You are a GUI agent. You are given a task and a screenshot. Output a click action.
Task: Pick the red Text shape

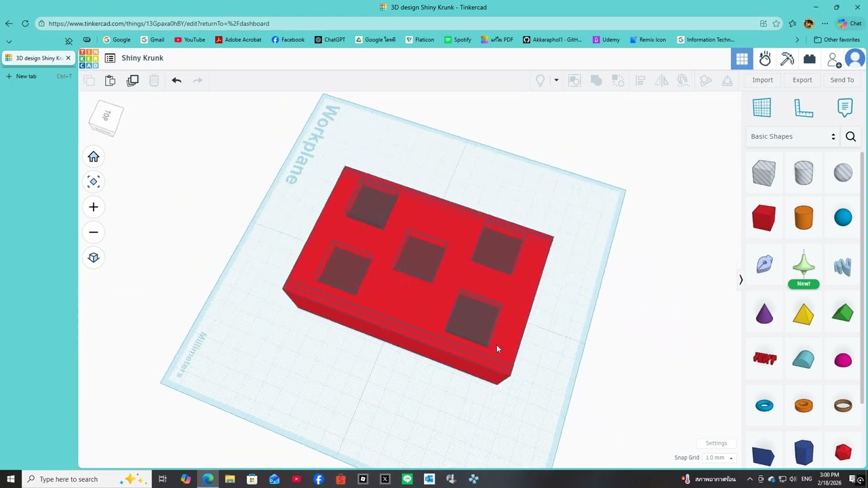[x=764, y=359]
